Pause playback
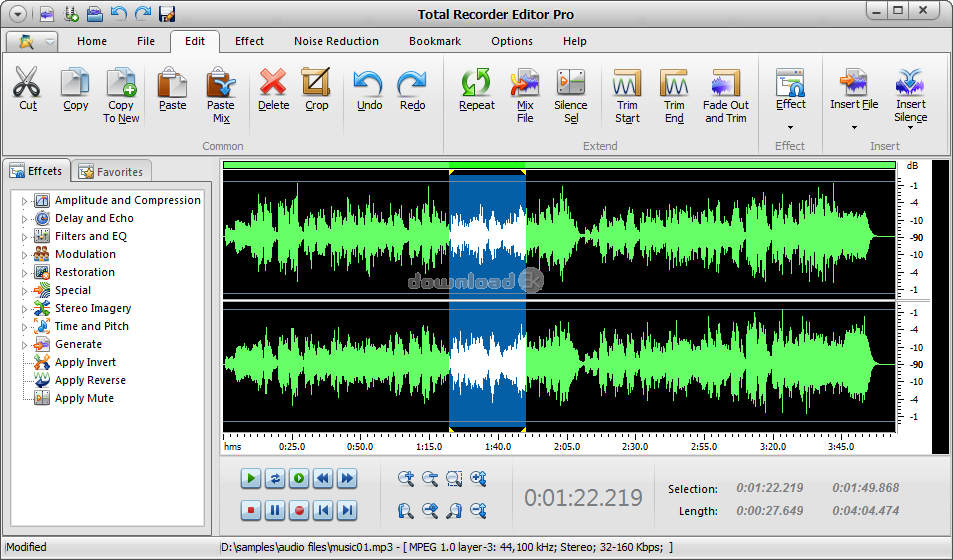The width and height of the screenshot is (953, 560). coord(275,510)
